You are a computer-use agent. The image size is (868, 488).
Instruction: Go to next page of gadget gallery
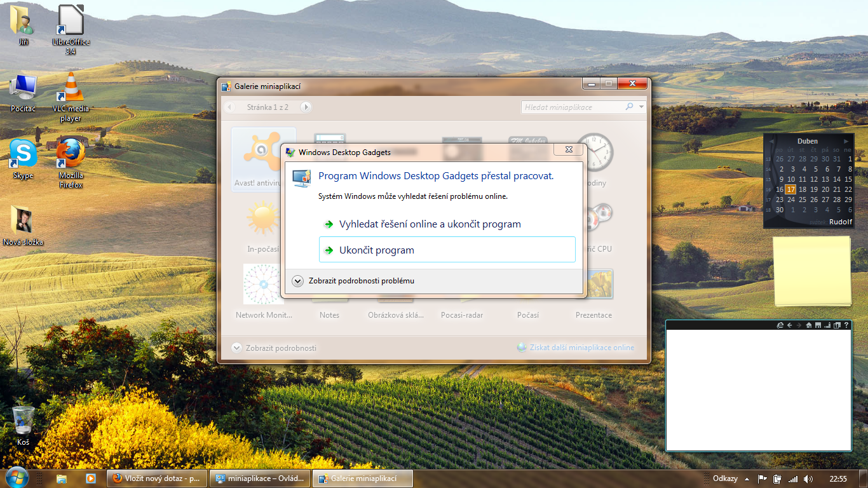[306, 107]
